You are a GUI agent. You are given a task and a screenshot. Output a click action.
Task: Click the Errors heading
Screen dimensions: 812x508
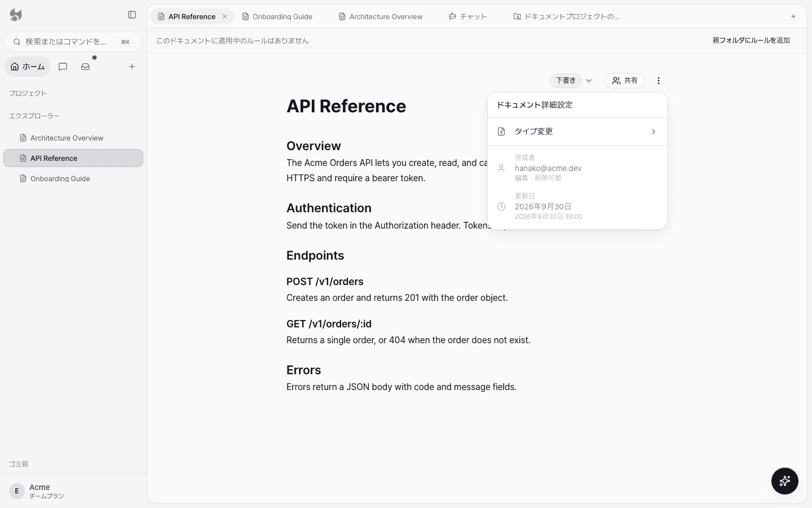tap(303, 370)
